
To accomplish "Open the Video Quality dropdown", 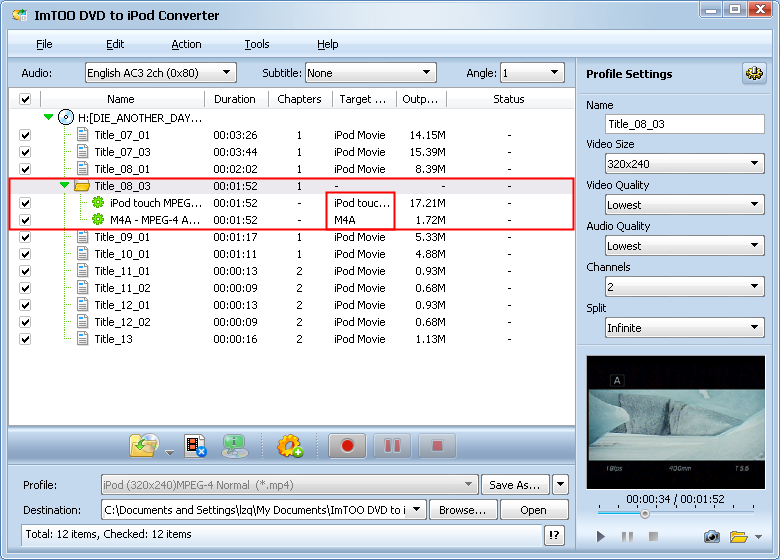I will (685, 204).
